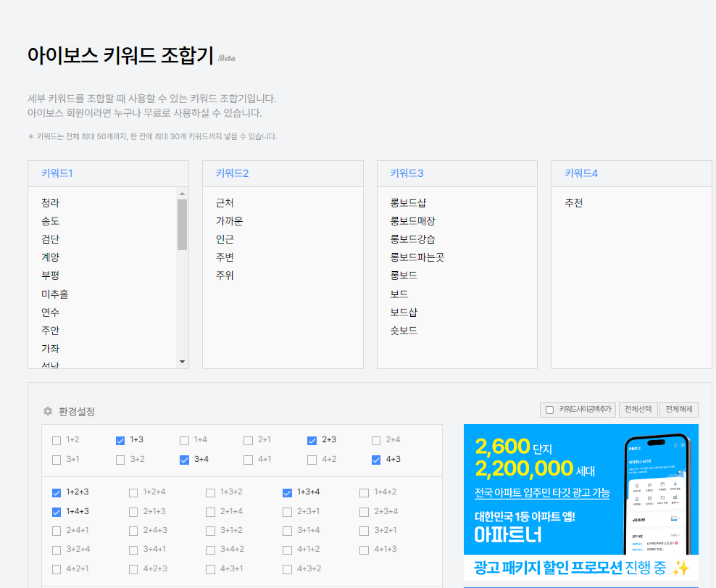Tick the 1+4 combination checkbox
The image size is (716, 588).
[x=185, y=440]
